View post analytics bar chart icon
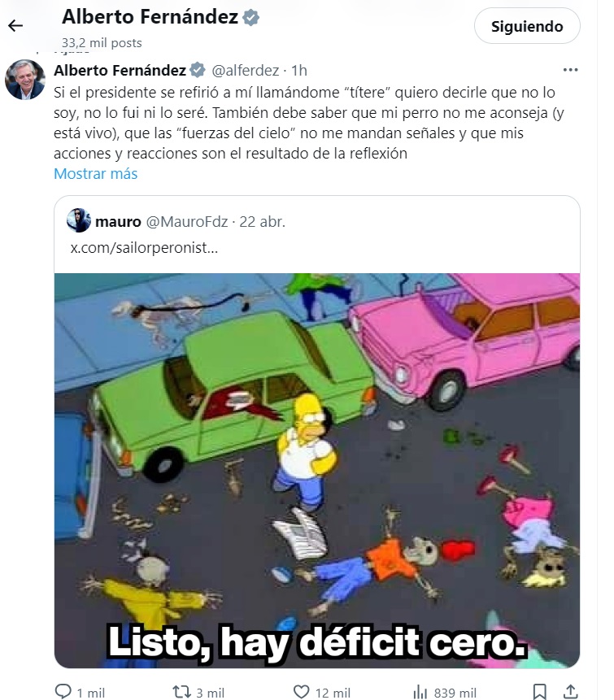The height and width of the screenshot is (700, 614). [420, 692]
